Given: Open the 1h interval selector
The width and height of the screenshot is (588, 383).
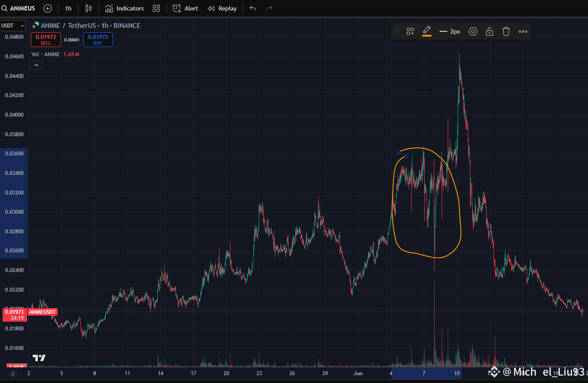Looking at the screenshot, I should click(68, 8).
